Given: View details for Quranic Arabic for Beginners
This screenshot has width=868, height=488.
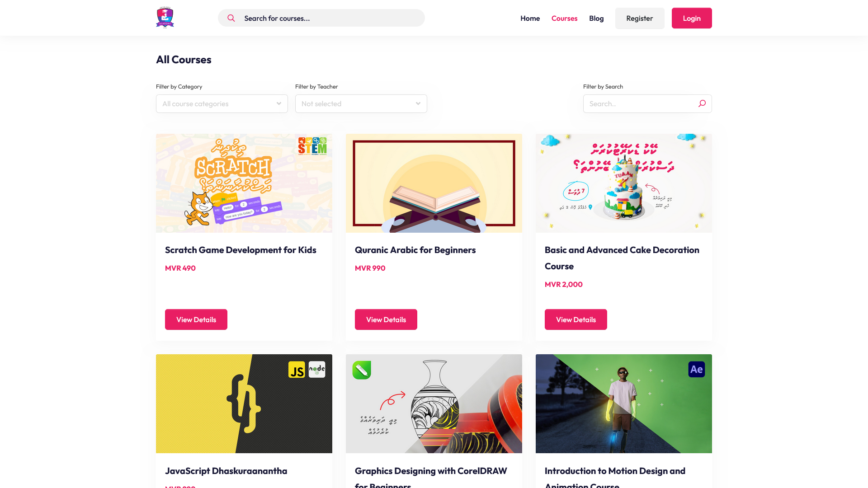Looking at the screenshot, I should [386, 319].
